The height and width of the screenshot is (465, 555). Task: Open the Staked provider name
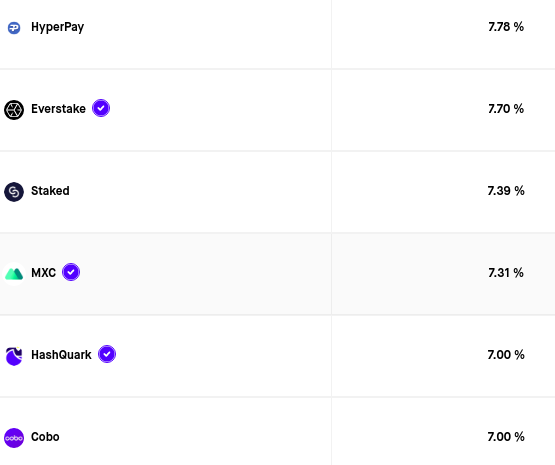point(50,191)
